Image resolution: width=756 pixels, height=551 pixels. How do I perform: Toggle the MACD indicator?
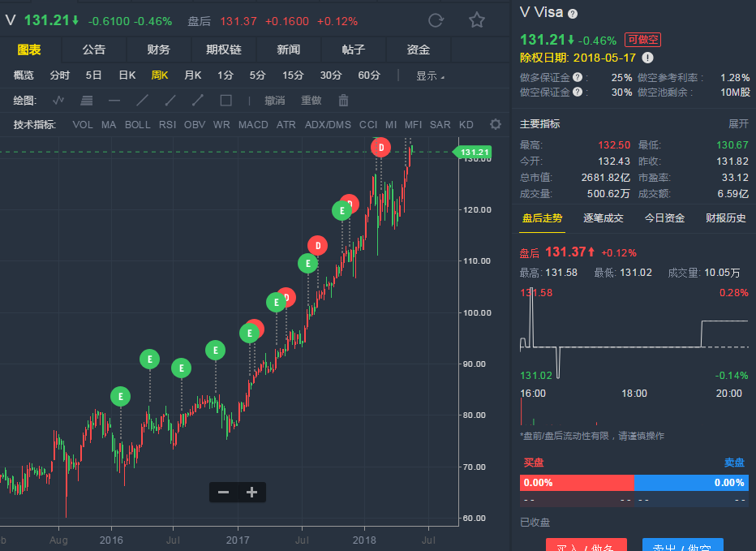[253, 124]
